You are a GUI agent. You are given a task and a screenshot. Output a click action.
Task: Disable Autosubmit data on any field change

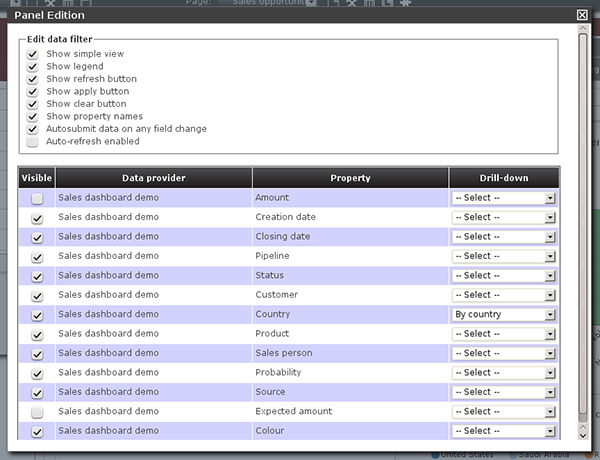pos(33,129)
